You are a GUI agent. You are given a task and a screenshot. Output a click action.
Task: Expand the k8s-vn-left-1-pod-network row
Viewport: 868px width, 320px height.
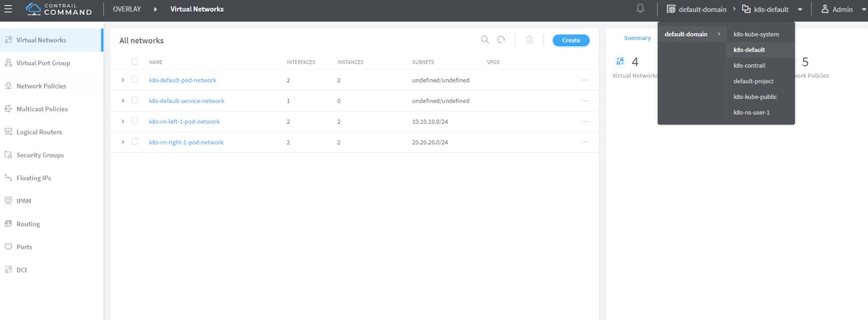[123, 122]
